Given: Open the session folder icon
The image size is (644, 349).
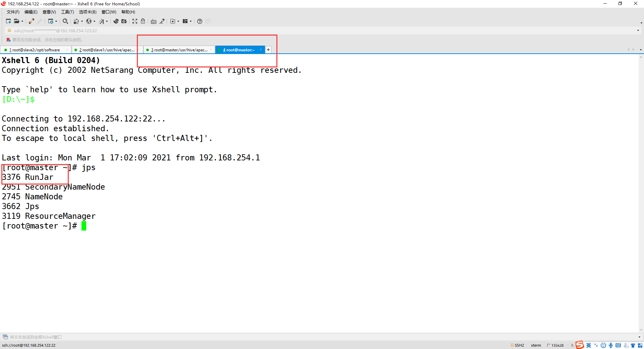Looking at the screenshot, I should (16, 21).
